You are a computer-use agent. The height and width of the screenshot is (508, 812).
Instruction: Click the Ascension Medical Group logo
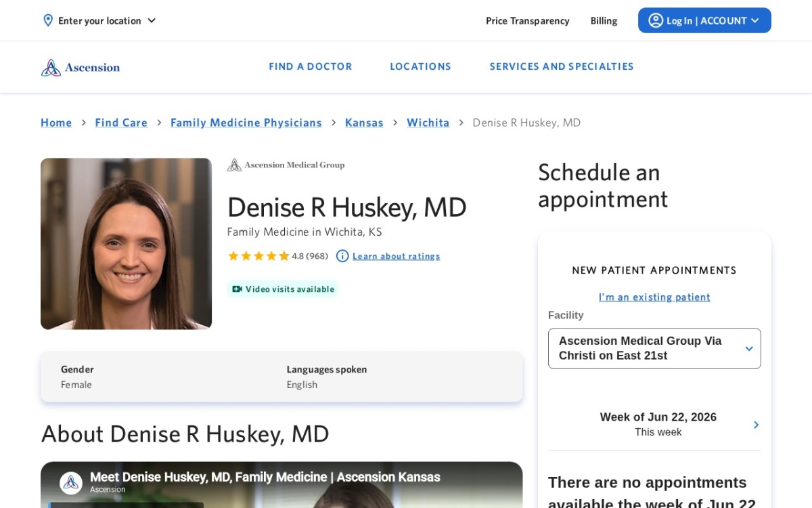(x=286, y=165)
